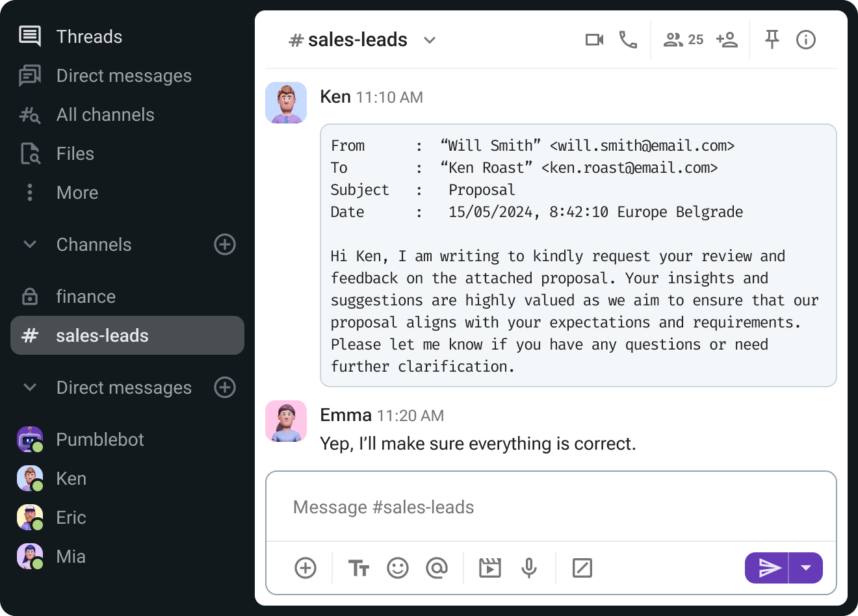Image resolution: width=858 pixels, height=616 pixels.
Task: Open the pinned messages pin icon
Action: [x=772, y=40]
